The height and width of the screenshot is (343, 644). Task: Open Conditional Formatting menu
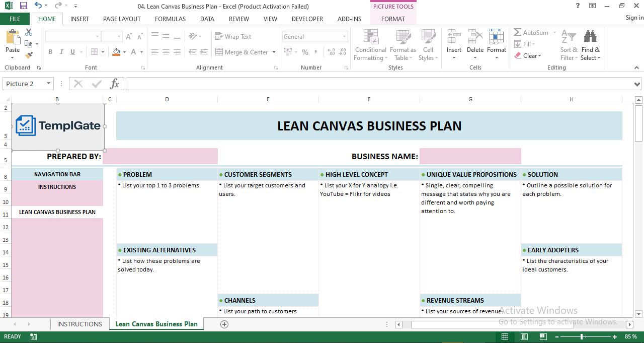[x=371, y=45]
